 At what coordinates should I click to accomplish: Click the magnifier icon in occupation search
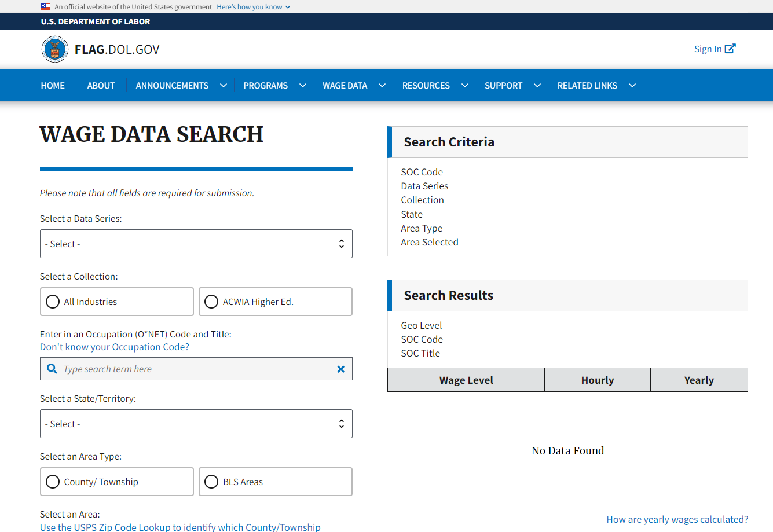[52, 369]
